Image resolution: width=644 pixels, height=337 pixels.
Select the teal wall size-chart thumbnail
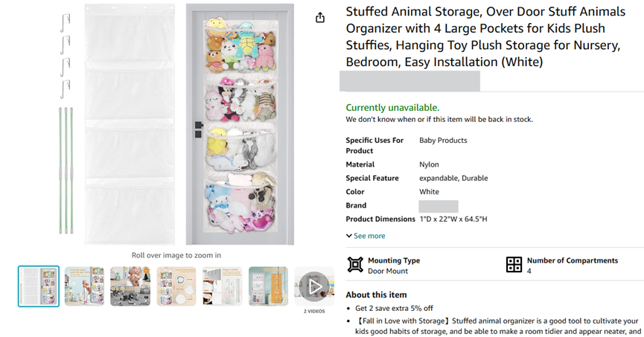268,286
